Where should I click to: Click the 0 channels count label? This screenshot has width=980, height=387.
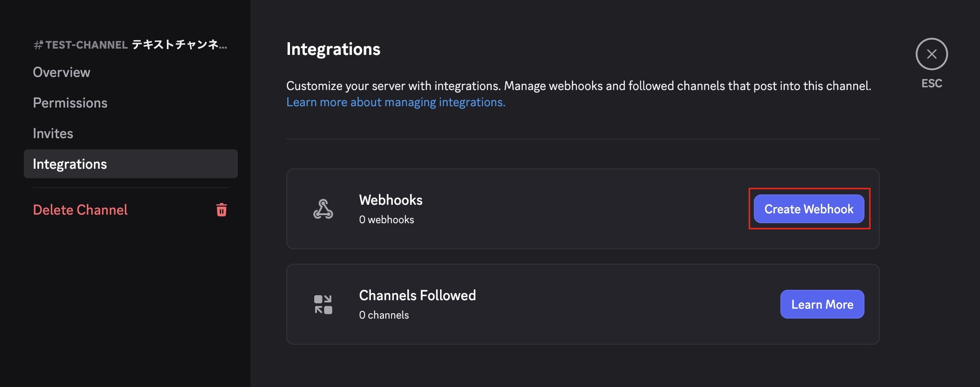coord(384,315)
